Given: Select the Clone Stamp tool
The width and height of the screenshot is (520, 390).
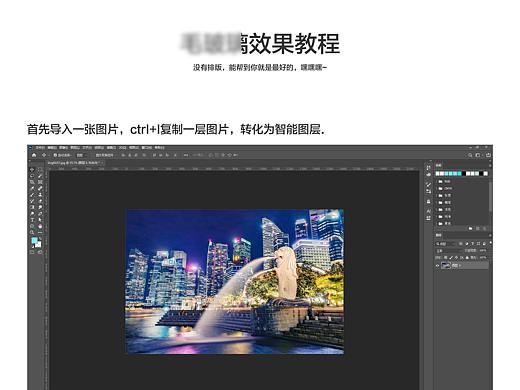Looking at the screenshot, I should (x=40, y=195).
